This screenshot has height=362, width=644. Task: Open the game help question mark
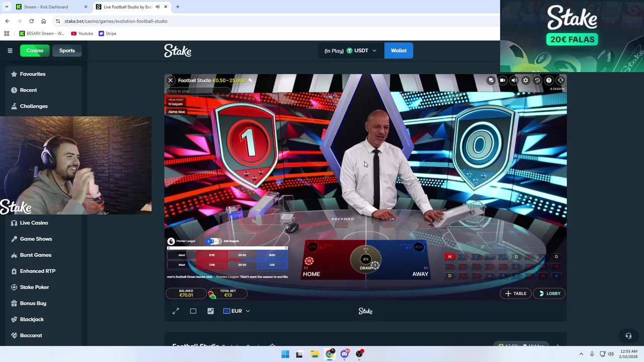click(x=549, y=80)
